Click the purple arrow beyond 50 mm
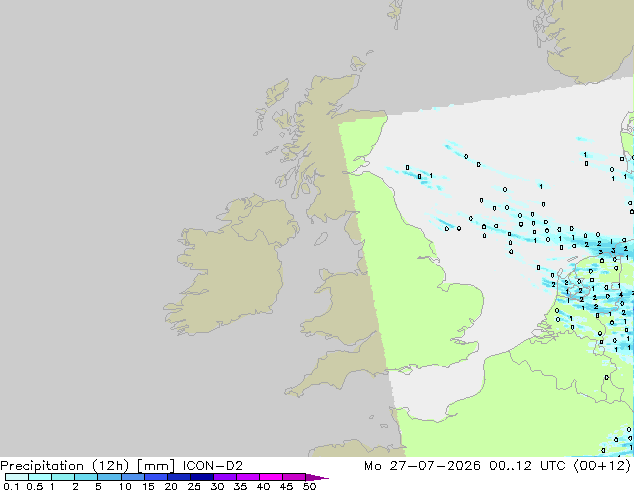The height and width of the screenshot is (490, 634). [x=317, y=477]
